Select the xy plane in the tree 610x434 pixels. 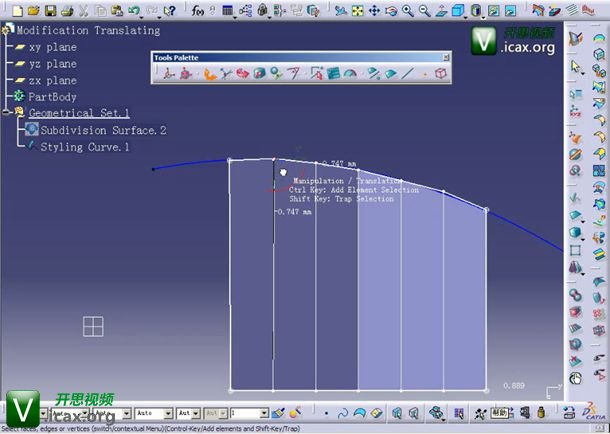pos(52,47)
